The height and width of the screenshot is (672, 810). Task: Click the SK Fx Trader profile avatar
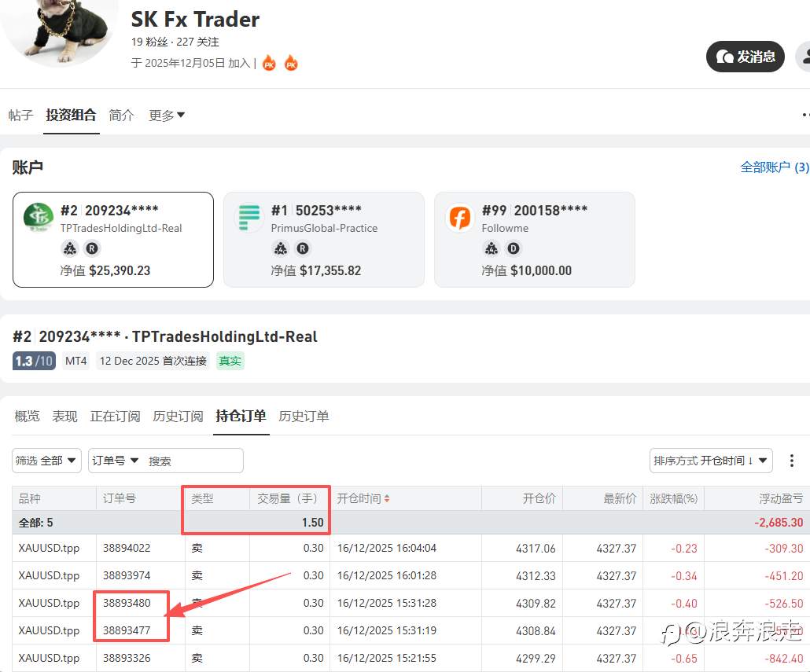[x=58, y=32]
